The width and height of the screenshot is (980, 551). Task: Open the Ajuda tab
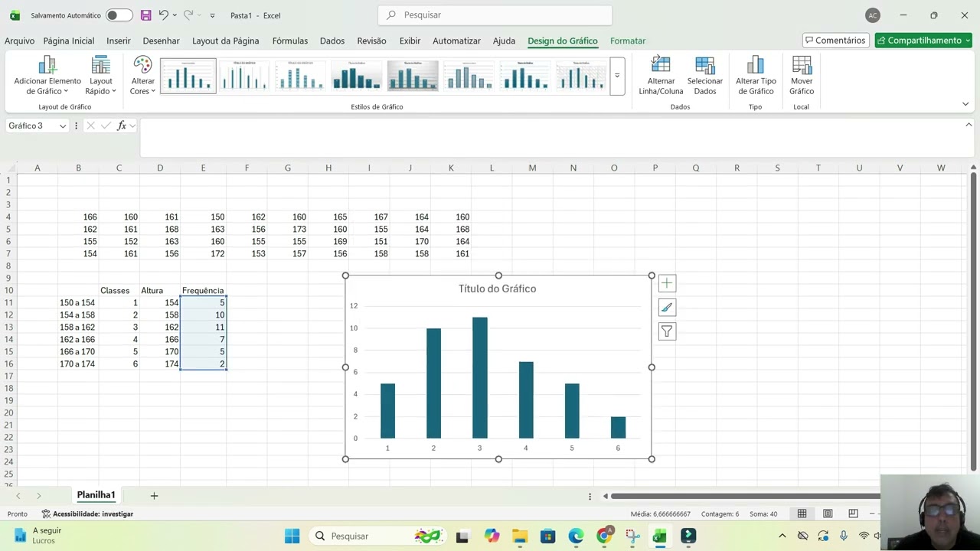(x=504, y=41)
